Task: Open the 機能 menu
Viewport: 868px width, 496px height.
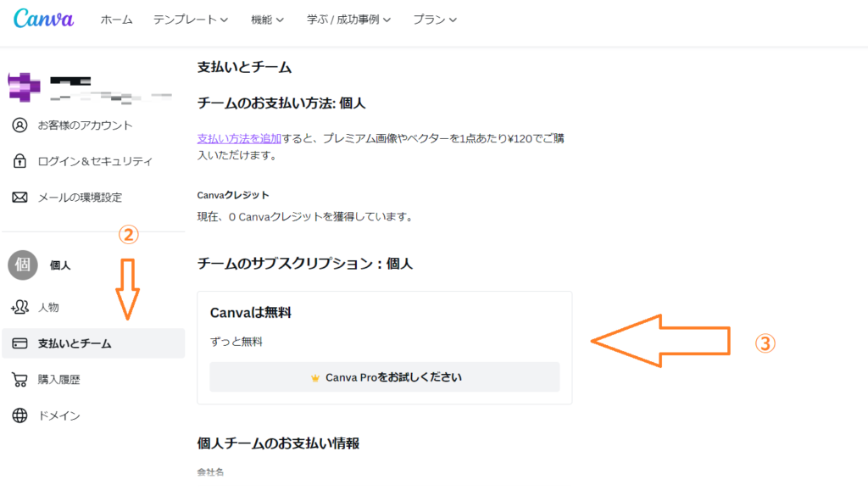Action: pos(267,20)
